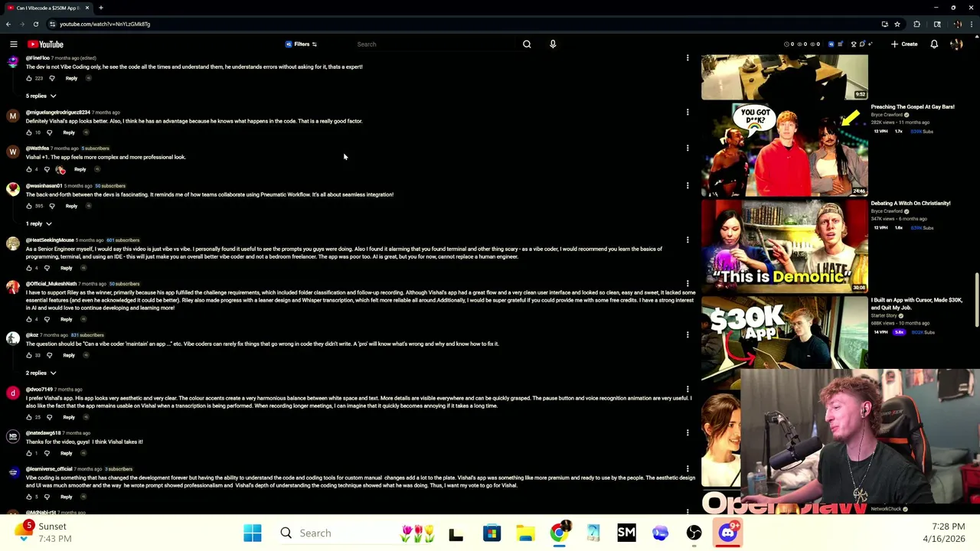This screenshot has height=551, width=980.
Task: Open the Create menu
Action: click(x=904, y=44)
